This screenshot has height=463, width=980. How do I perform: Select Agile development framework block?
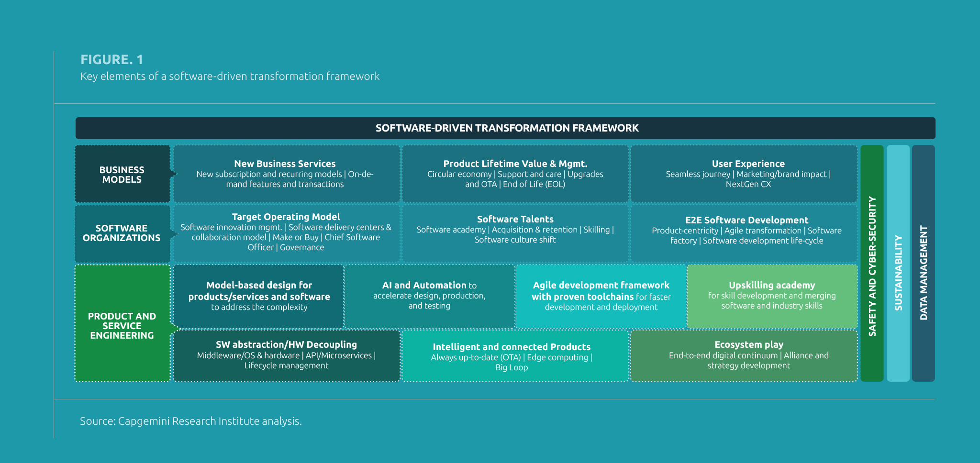(601, 296)
